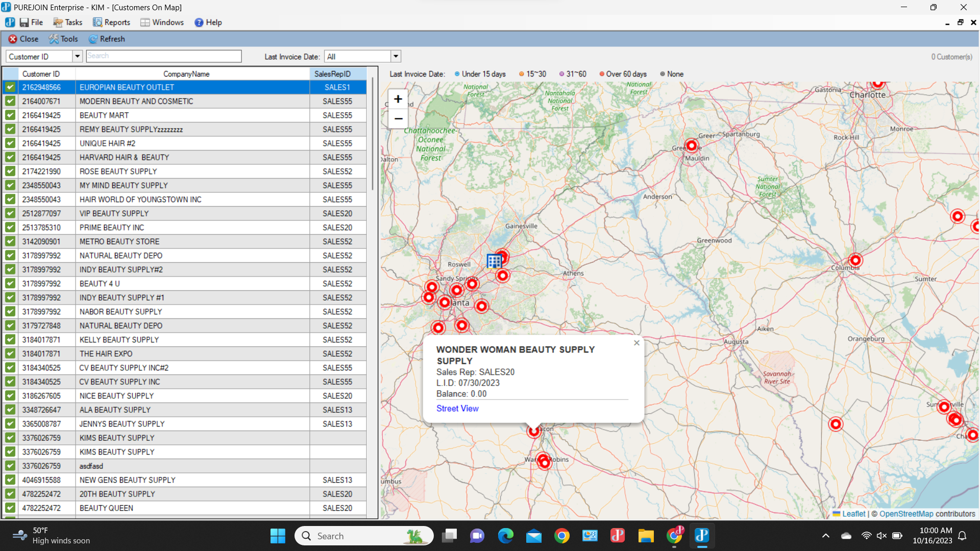Screen dimensions: 980x551
Task: Click the Under 15 days legend dot
Action: 457,74
